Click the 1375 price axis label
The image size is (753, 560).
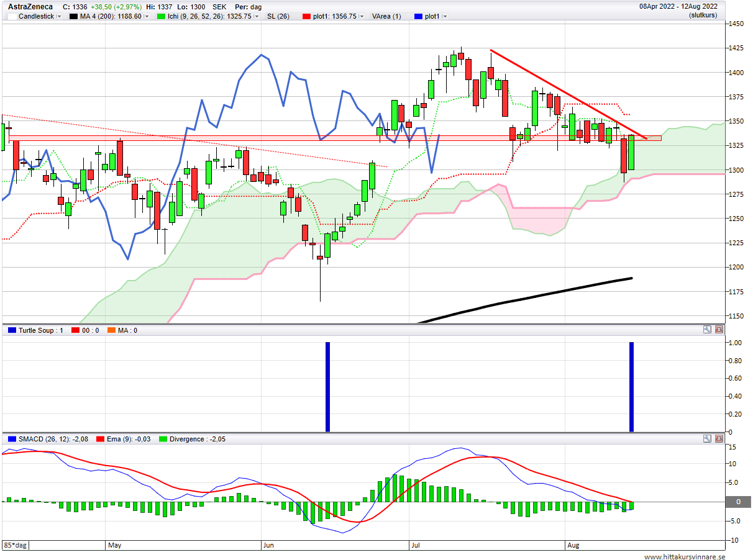pyautogui.click(x=737, y=97)
